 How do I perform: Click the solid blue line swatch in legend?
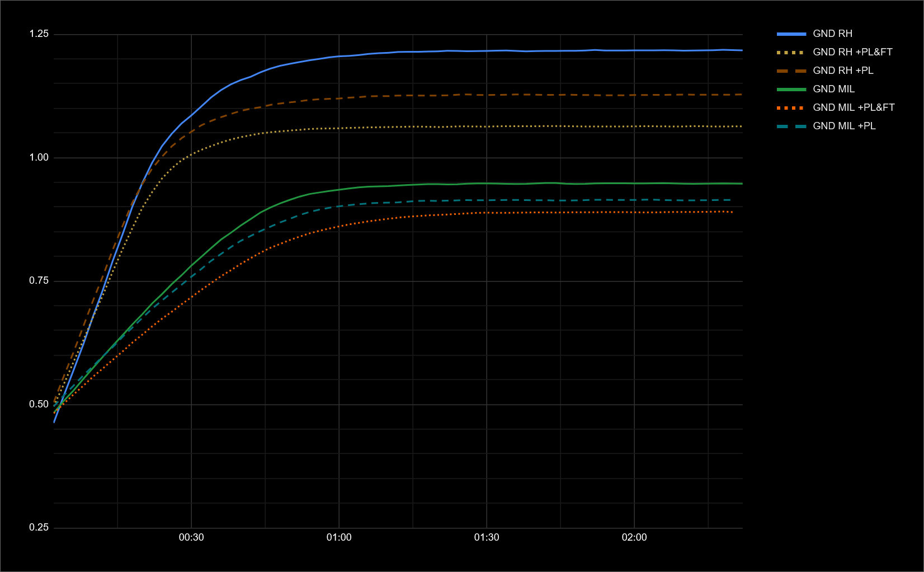click(791, 34)
